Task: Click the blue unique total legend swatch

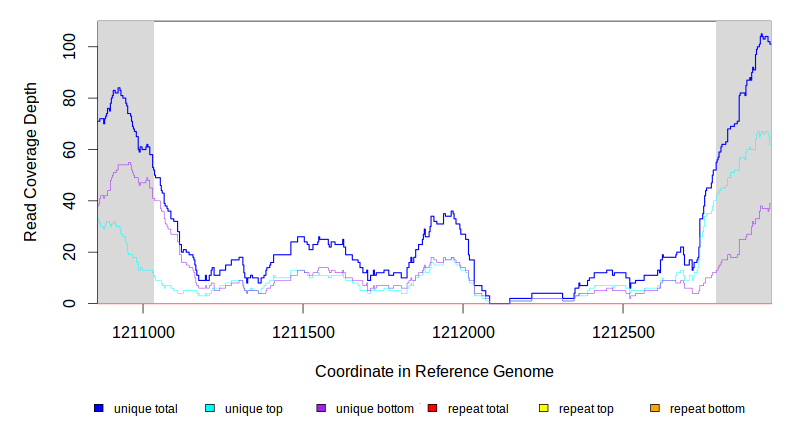Action: point(99,409)
